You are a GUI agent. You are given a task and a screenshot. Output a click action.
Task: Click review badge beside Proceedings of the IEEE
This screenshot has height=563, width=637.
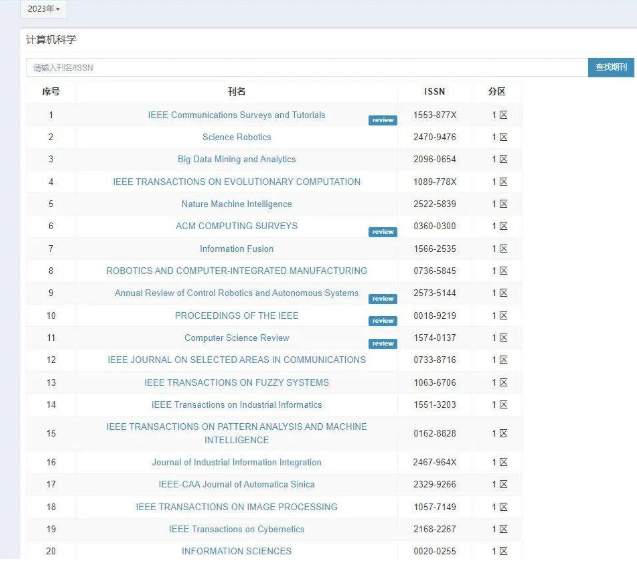point(383,321)
